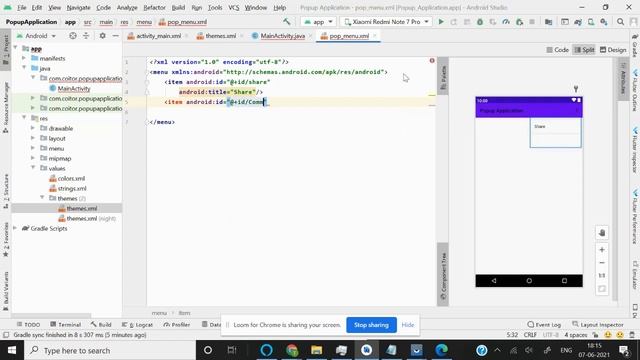Switch to the themes.xml editor tab

(x=220, y=36)
